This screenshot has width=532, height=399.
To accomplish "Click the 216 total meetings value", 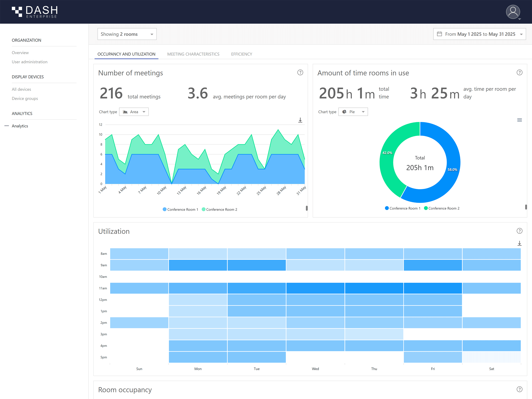I will [x=111, y=93].
